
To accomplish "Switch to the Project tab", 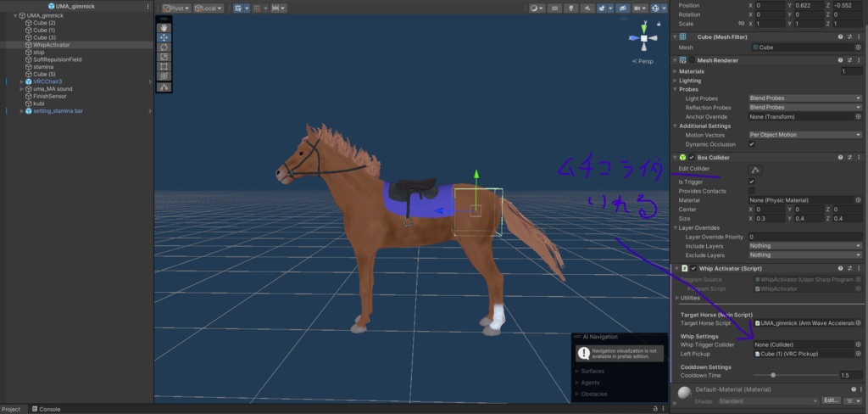I will (x=11, y=409).
